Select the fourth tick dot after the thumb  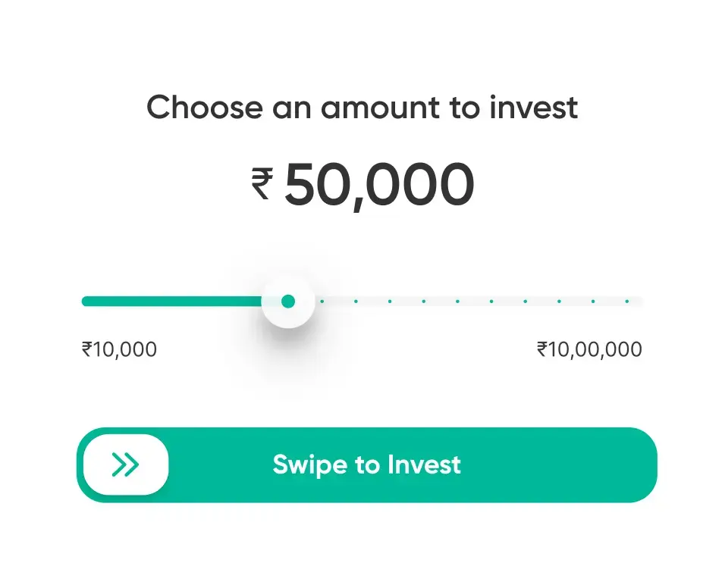pyautogui.click(x=423, y=301)
